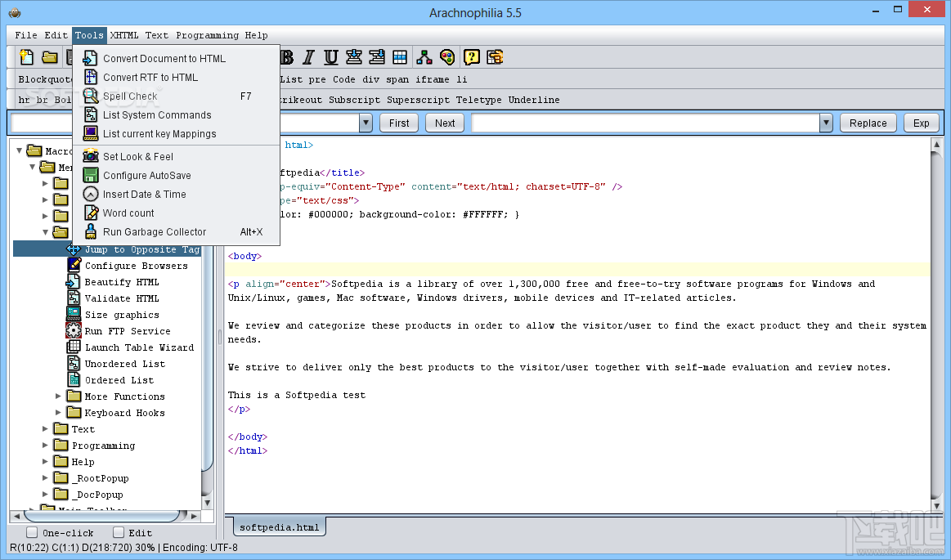Choose Configure AutoSave menu item

146,175
